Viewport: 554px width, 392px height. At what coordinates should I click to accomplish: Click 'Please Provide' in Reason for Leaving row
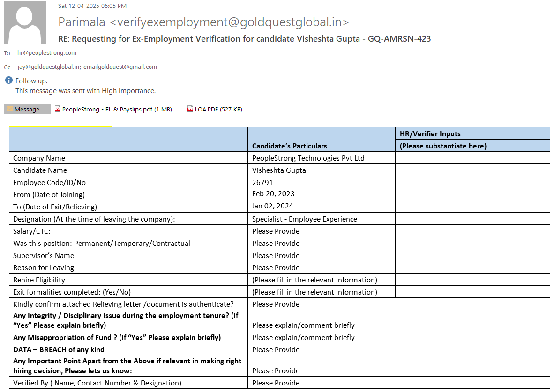click(276, 267)
